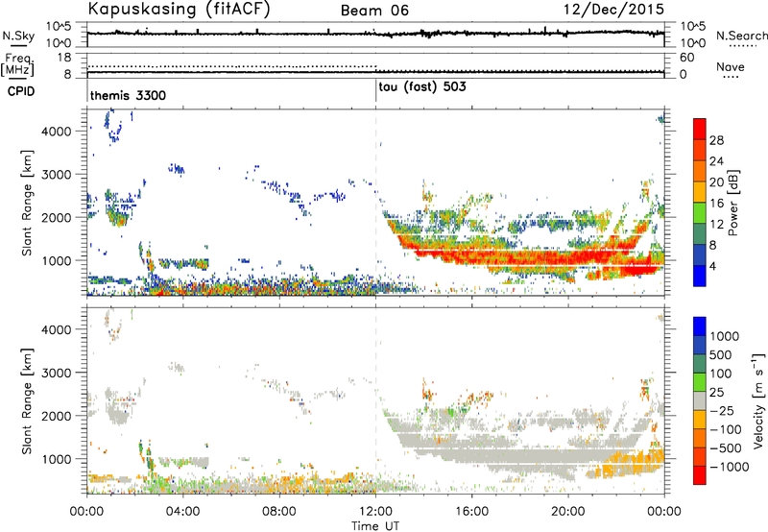Click the Kapuskasing (fitACF) plot title

(x=179, y=9)
